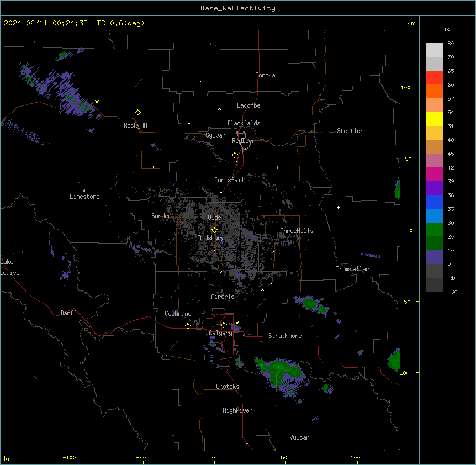
Task: Click the slate-purple 10-0 dBZ legend swatch
Action: tap(434, 257)
